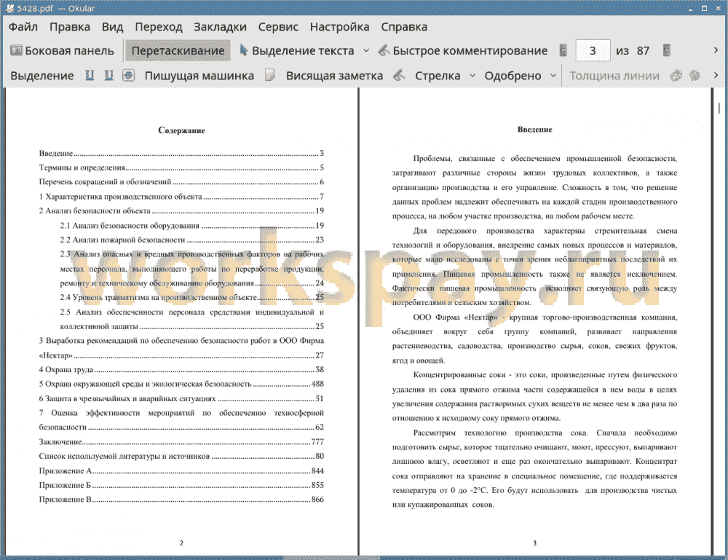The image size is (728, 560).
Task: Click entry 2.2 Анализ пожарной безопасности
Action: pos(191,240)
